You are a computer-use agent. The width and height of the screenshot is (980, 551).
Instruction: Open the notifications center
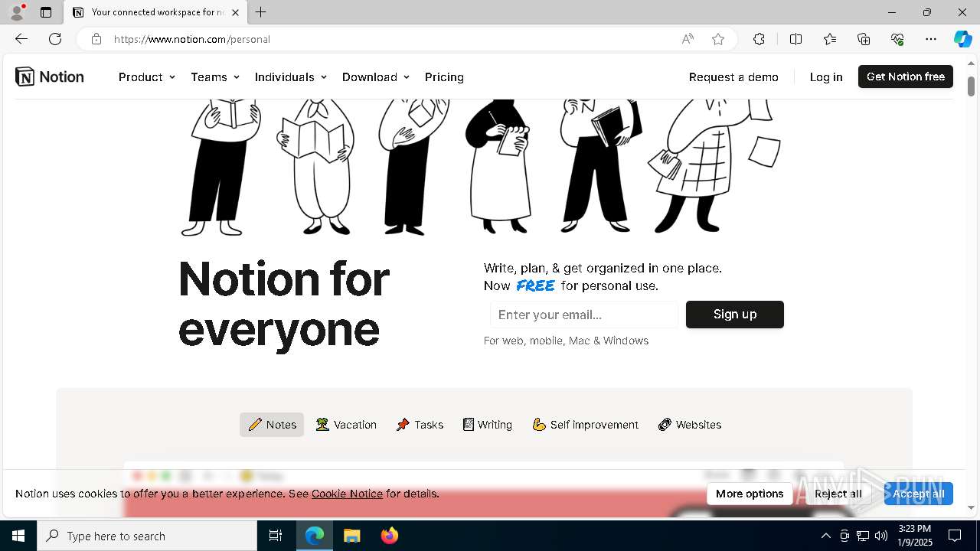point(955,536)
